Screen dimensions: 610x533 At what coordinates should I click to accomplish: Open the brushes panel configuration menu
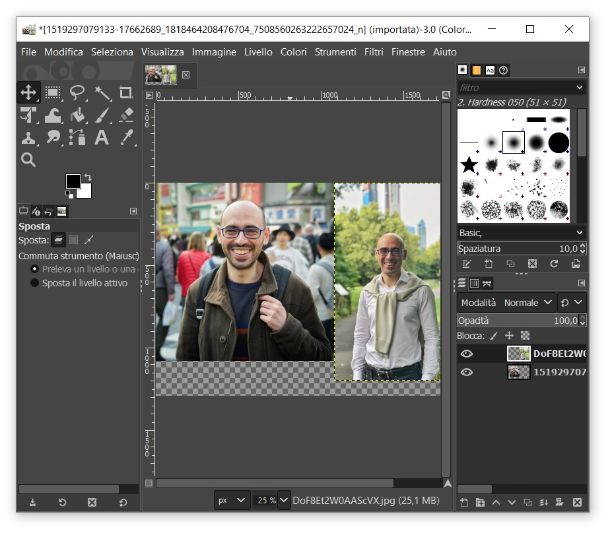pyautogui.click(x=582, y=70)
